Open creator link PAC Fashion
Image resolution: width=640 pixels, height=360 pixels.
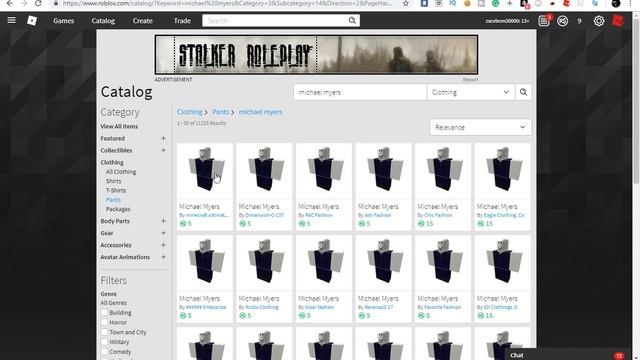(319, 215)
